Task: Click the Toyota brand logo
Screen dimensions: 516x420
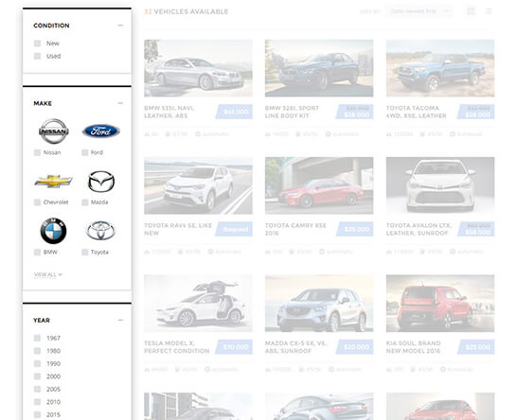Action: [x=100, y=231]
